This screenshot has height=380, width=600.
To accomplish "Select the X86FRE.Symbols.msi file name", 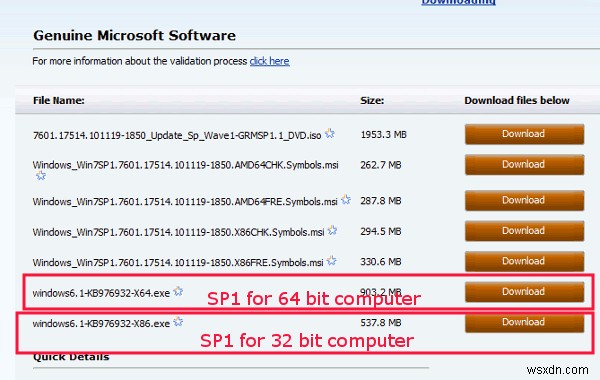I will 178,263.
